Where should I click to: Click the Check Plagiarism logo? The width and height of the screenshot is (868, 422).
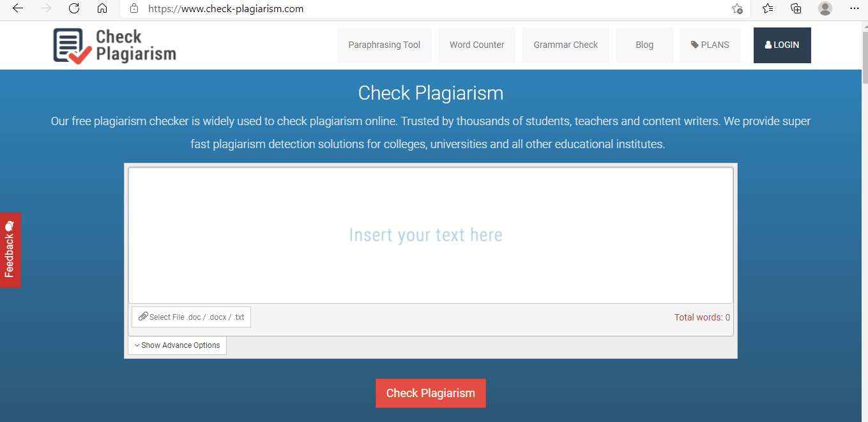coord(114,45)
